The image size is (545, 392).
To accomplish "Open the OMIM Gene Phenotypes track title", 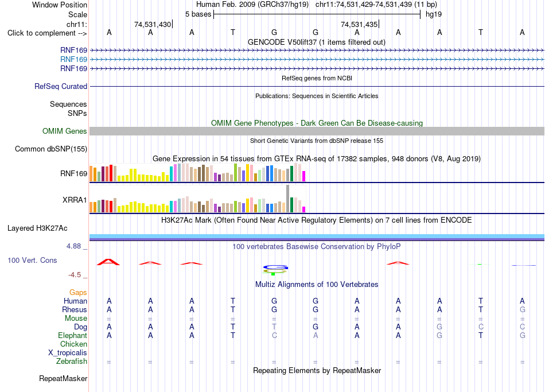I will point(317,123).
